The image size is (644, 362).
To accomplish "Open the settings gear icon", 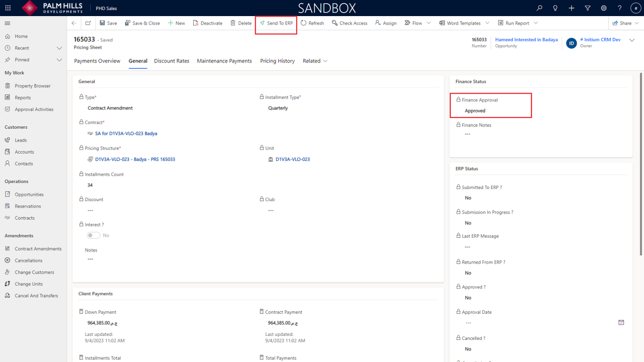I will coord(604,8).
